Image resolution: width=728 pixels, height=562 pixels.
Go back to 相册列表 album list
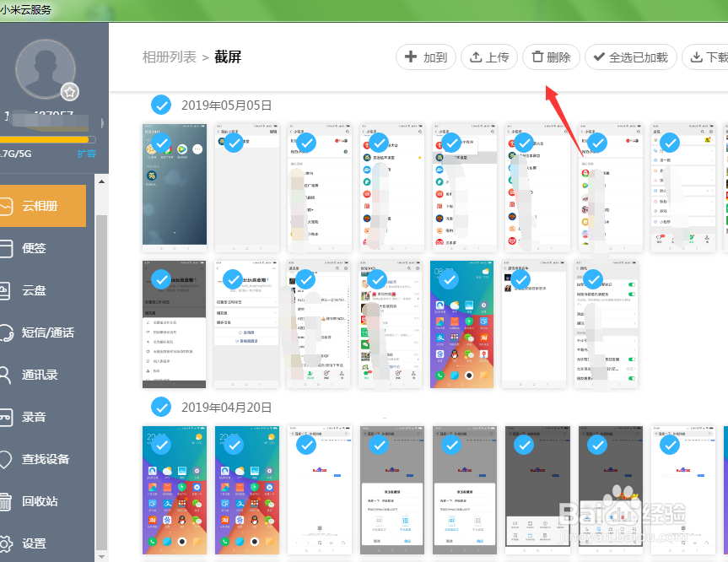170,57
